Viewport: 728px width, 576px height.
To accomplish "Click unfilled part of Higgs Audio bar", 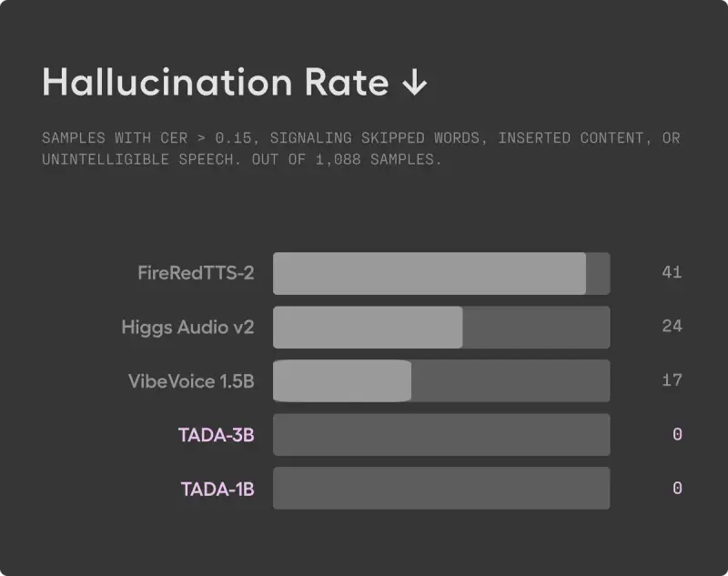I will [536, 327].
